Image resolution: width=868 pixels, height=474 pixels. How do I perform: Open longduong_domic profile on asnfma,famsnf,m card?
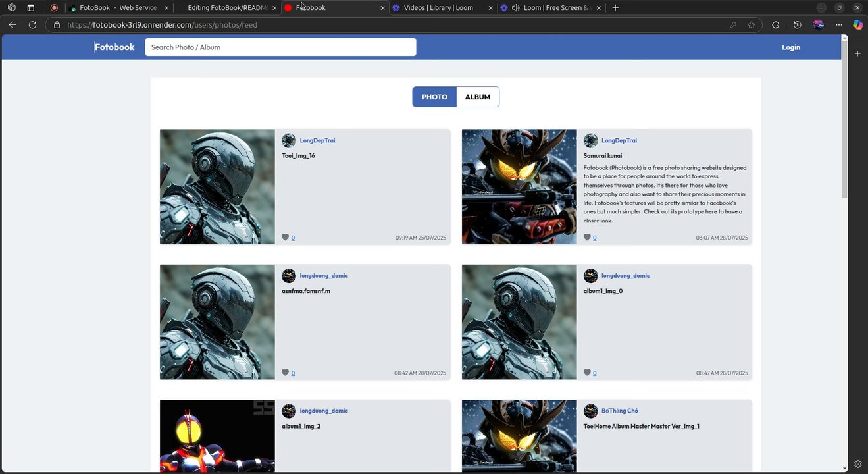(324, 276)
